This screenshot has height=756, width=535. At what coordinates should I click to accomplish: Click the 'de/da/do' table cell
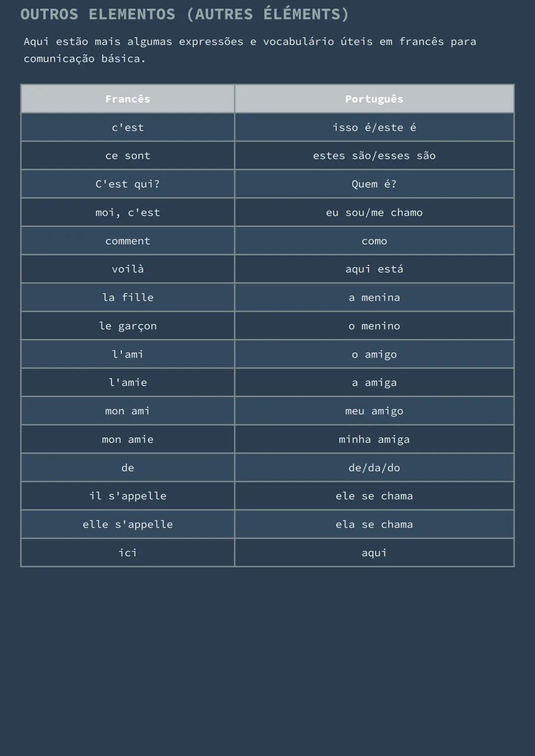tap(374, 468)
